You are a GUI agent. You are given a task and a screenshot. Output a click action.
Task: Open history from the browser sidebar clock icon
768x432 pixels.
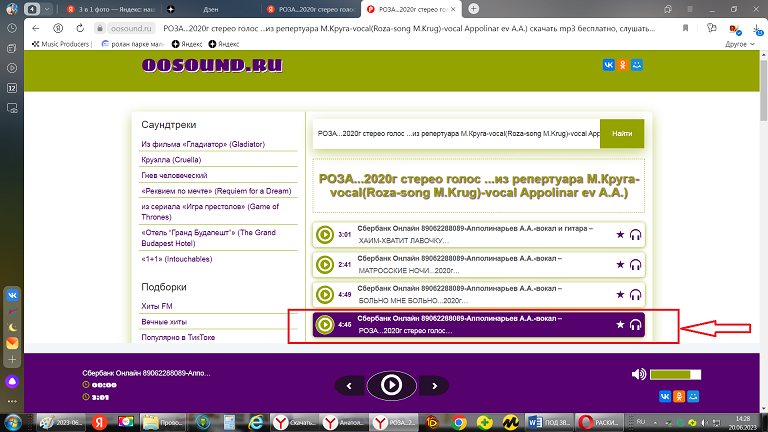[x=12, y=28]
